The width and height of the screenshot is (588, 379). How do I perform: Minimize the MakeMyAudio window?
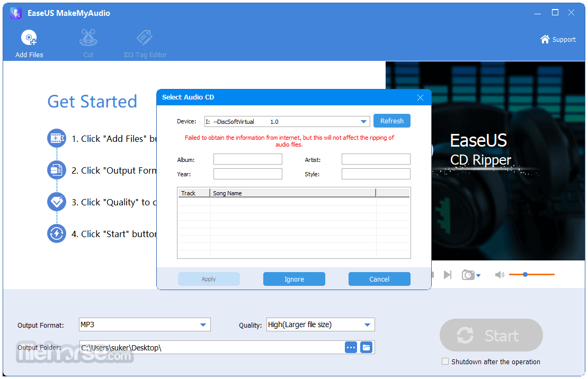pos(538,13)
